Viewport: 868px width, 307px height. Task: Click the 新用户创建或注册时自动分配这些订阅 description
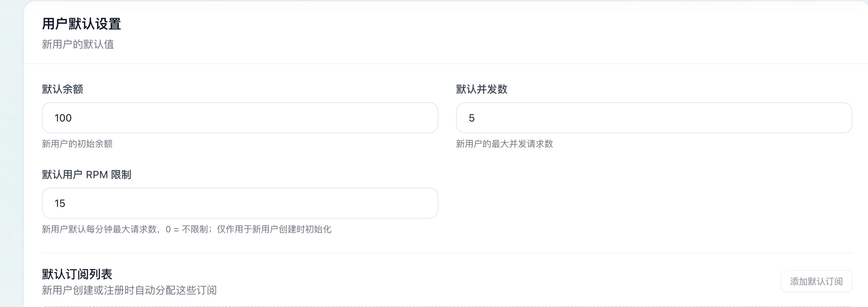point(129,290)
